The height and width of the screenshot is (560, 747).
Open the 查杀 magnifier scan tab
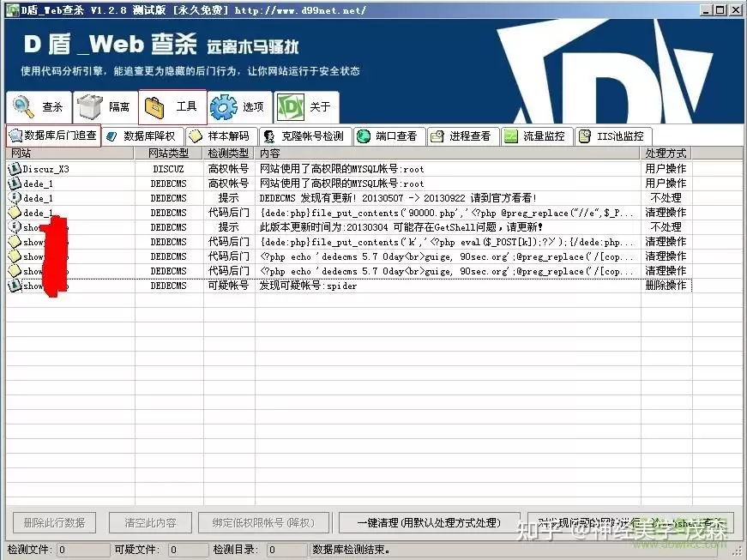(39, 106)
